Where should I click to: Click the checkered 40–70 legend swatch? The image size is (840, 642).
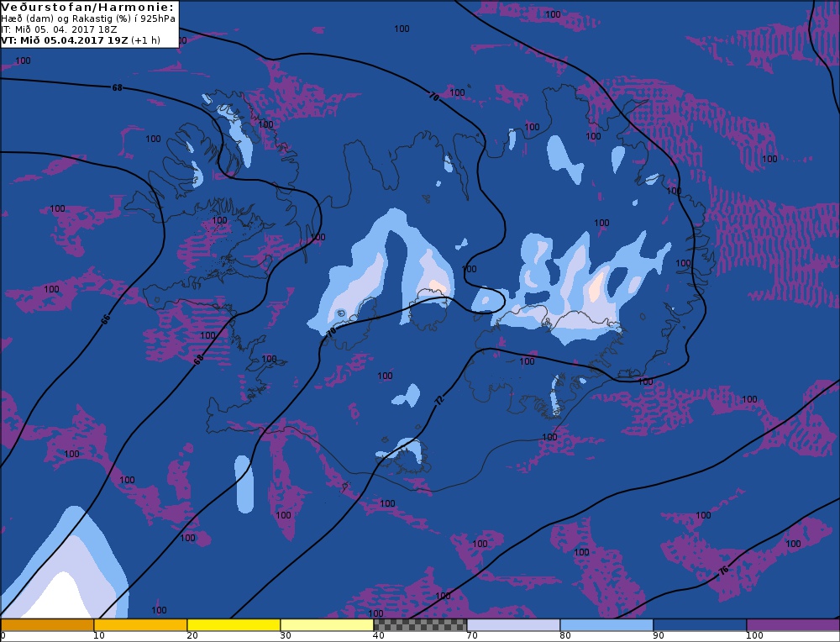(x=420, y=625)
